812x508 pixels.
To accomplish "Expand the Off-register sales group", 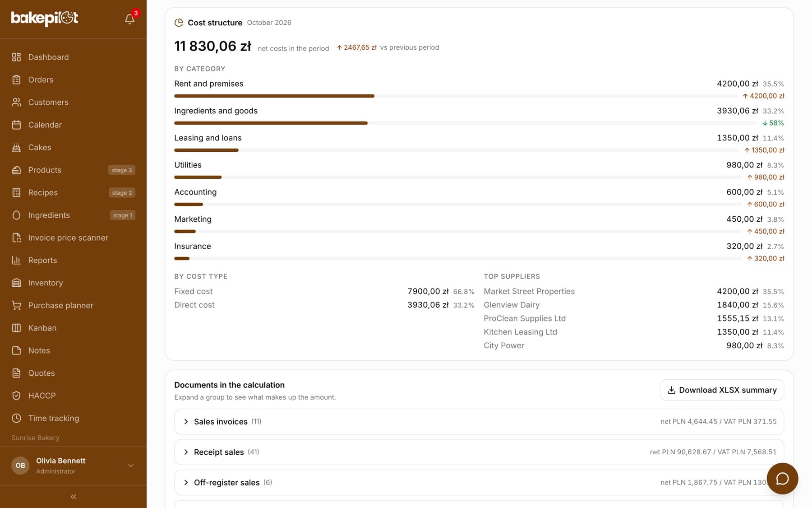I will 479,482.
